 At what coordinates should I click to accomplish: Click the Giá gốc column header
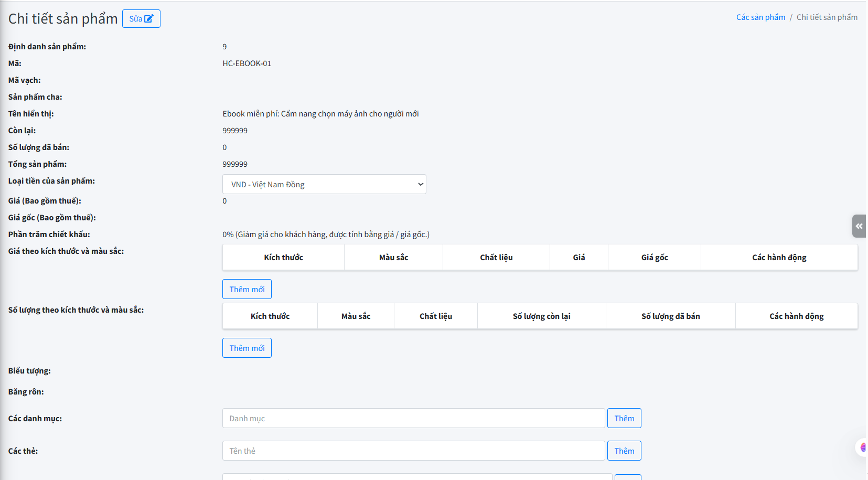point(655,258)
